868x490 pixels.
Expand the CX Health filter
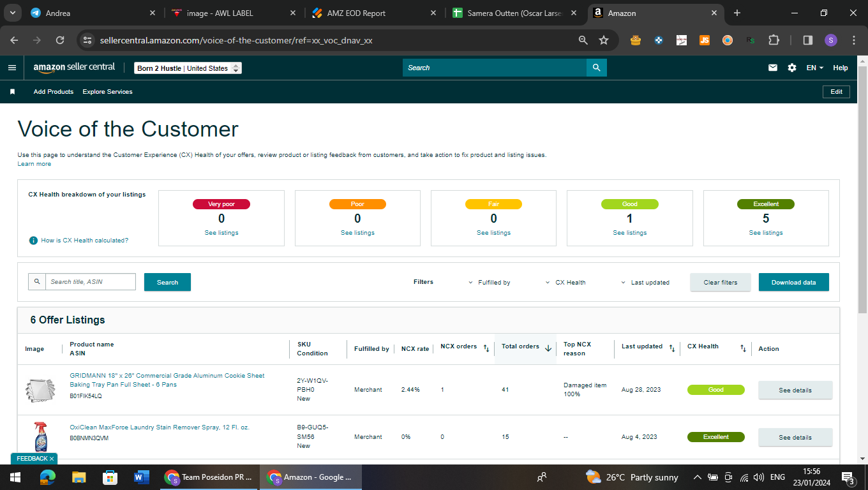[565, 282]
